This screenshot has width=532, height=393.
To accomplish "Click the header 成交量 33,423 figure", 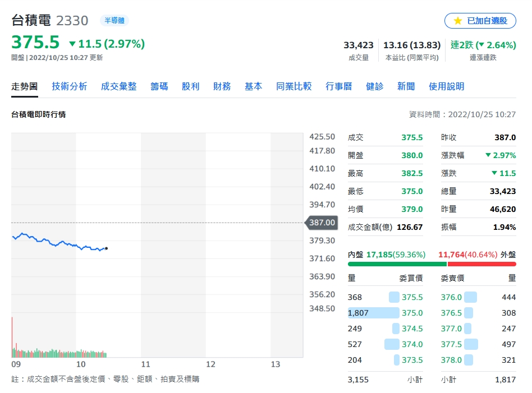I will pos(358,45).
